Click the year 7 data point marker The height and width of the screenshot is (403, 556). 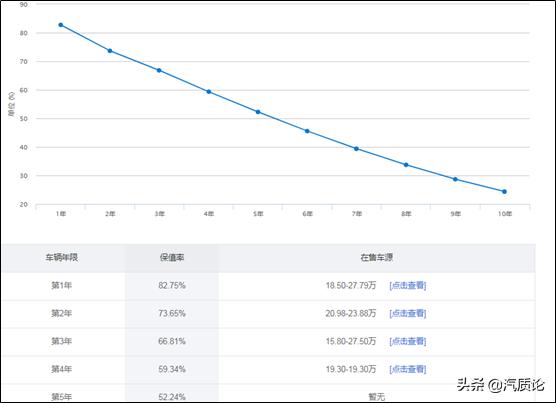pyautogui.click(x=356, y=149)
